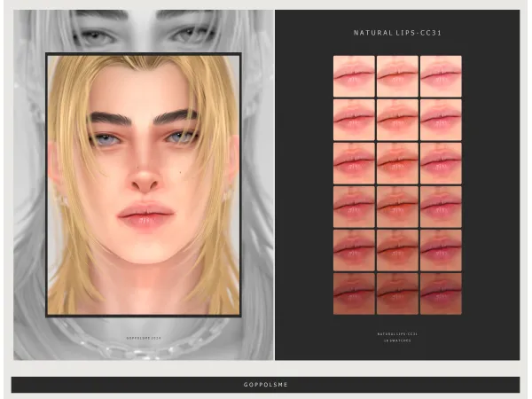Select the fourth-row right lip swatch
Screen dimensions: 532x399
point(441,207)
